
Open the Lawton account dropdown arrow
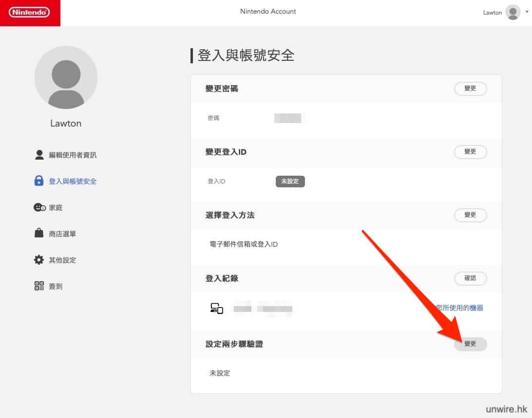(x=527, y=11)
